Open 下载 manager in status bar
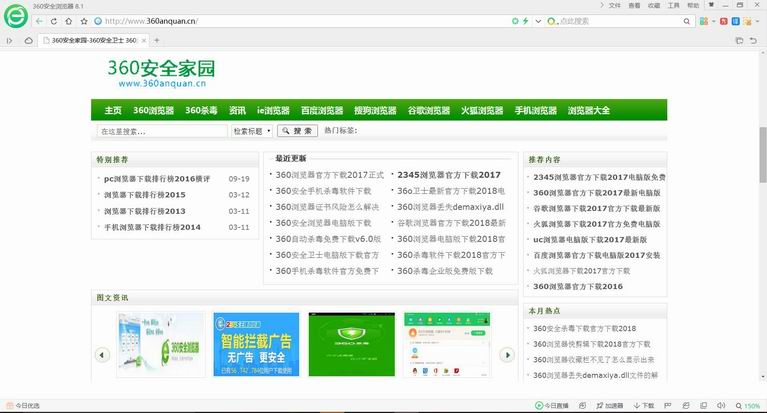This screenshot has height=413, width=767. [644, 406]
